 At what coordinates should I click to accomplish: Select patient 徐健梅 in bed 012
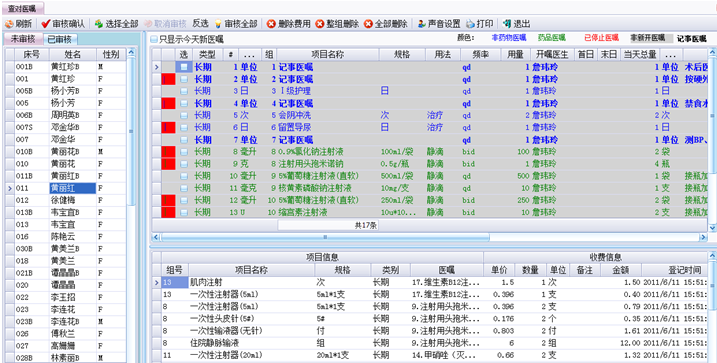pos(65,200)
